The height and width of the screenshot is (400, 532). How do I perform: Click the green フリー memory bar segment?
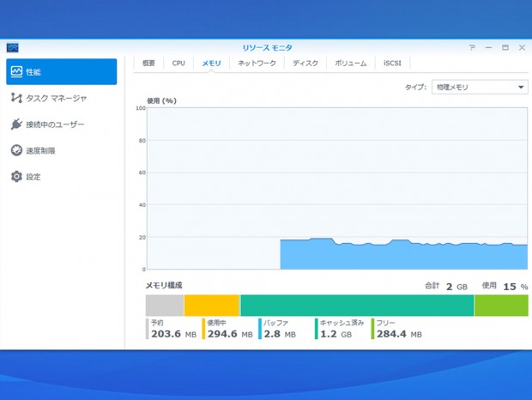pyautogui.click(x=501, y=306)
